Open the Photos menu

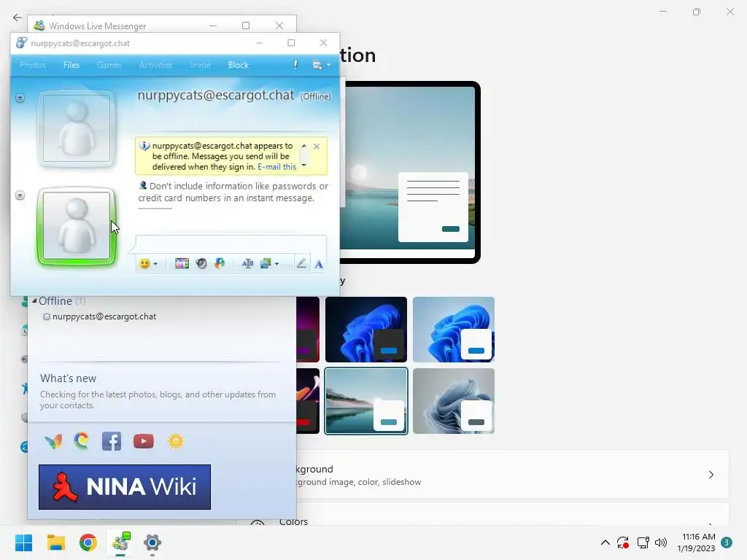(33, 65)
